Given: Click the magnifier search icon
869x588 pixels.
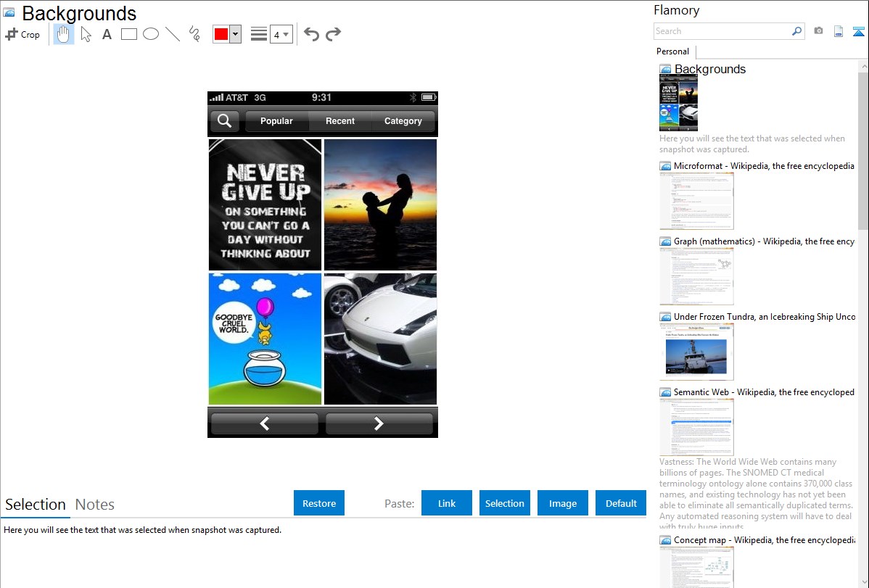Looking at the screenshot, I should (x=796, y=31).
